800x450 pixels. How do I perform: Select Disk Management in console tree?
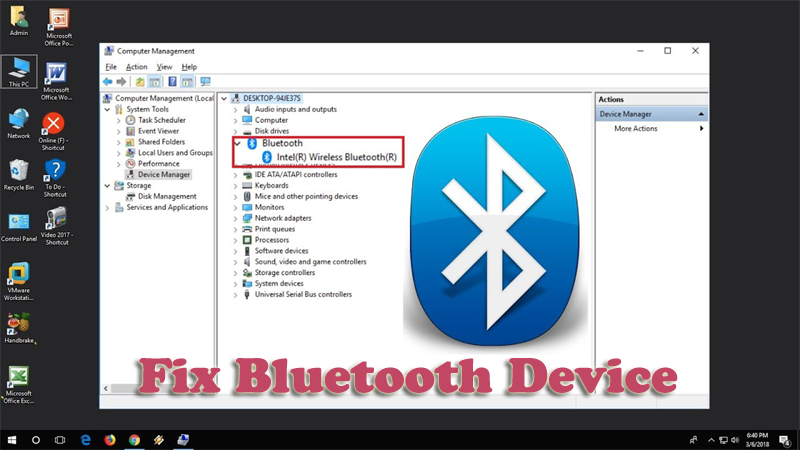pos(167,196)
